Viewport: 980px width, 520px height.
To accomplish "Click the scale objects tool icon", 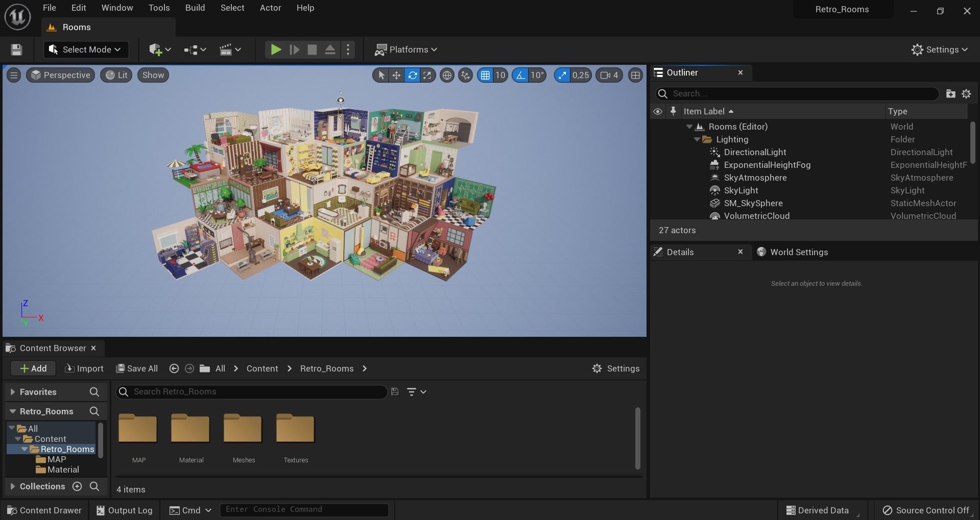I will (x=427, y=76).
